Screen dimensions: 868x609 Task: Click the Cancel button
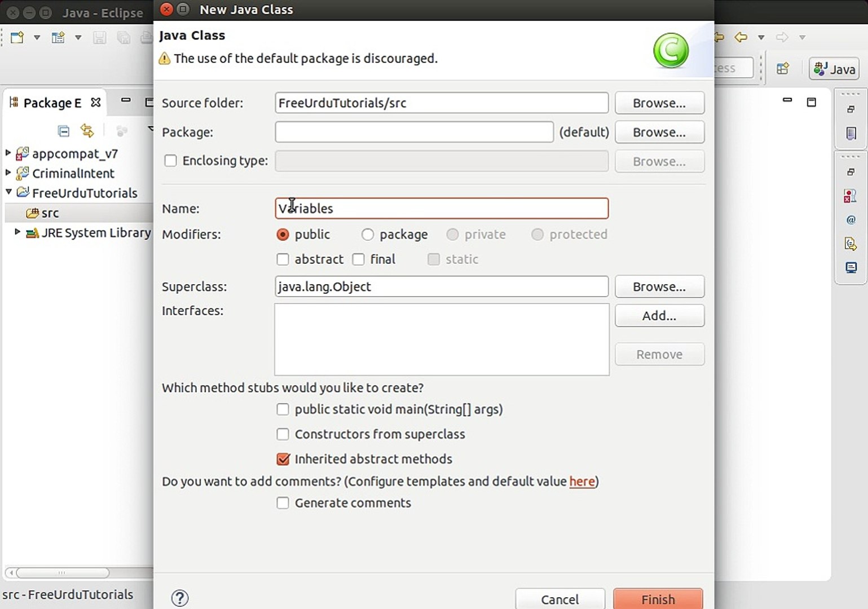coord(560,599)
